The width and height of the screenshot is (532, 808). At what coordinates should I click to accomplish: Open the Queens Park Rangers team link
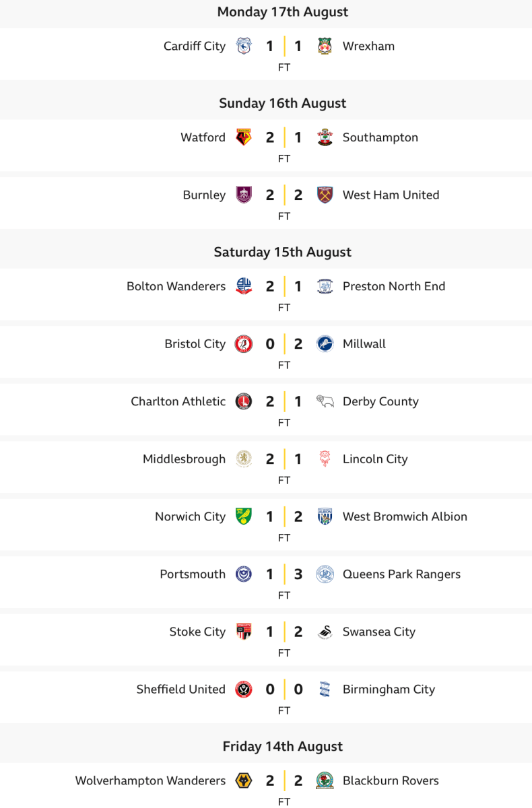(x=401, y=574)
